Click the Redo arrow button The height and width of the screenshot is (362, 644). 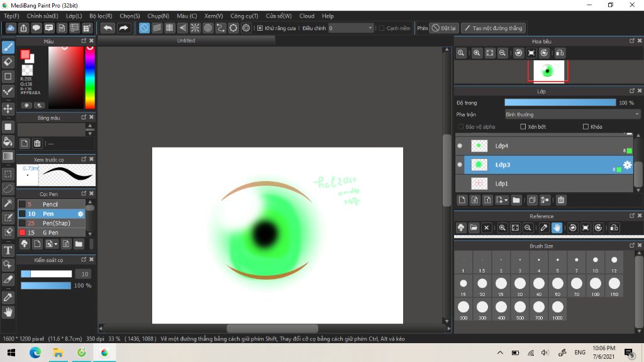click(x=123, y=28)
